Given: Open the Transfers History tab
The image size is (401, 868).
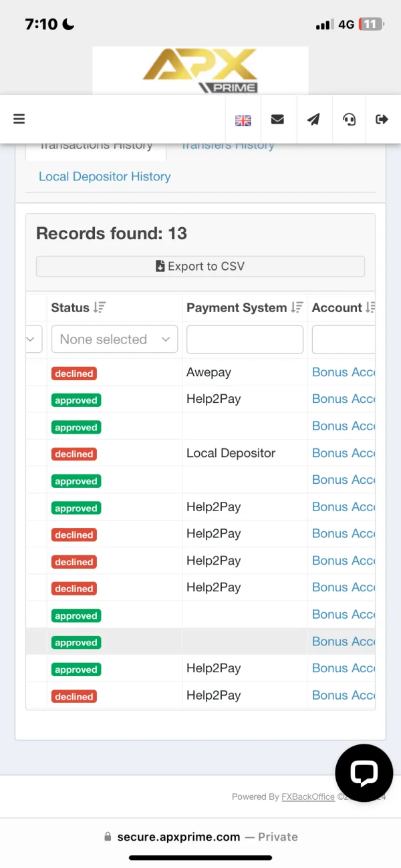Looking at the screenshot, I should pos(228,146).
